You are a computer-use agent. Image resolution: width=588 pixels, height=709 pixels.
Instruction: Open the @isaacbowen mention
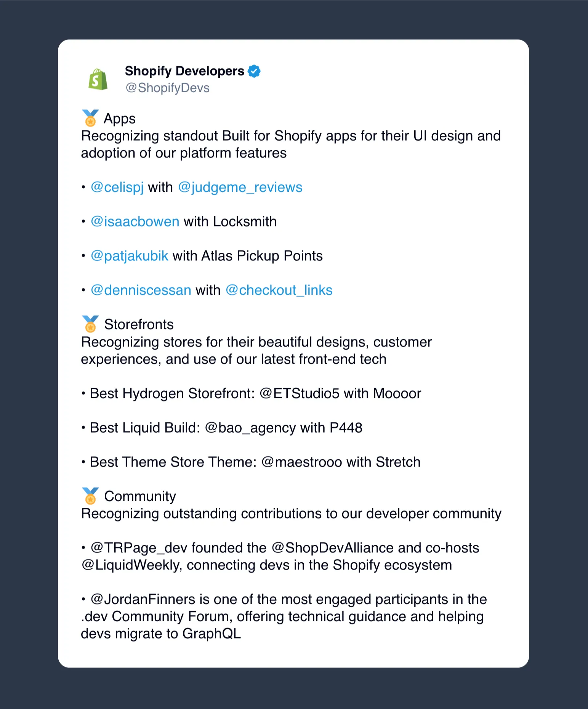coord(135,221)
